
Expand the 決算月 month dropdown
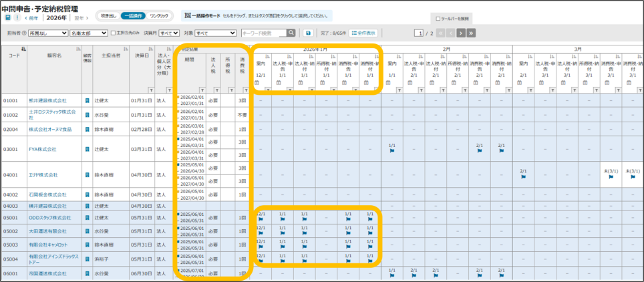click(x=169, y=33)
